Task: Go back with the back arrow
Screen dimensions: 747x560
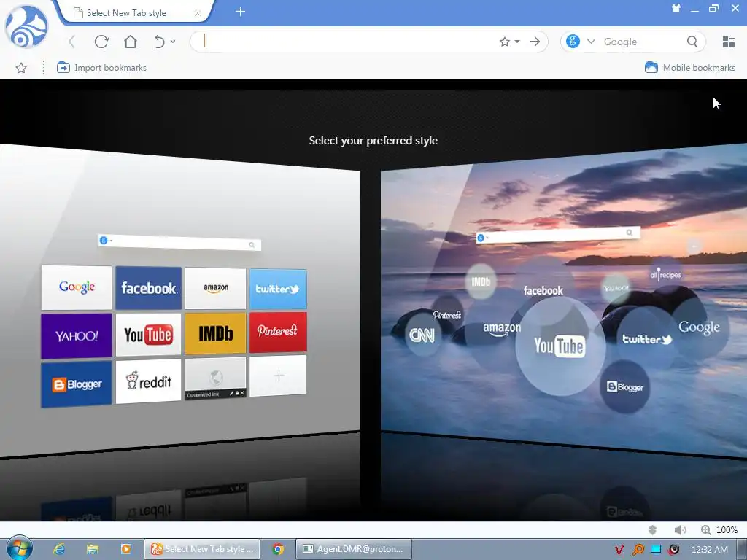Action: (72, 42)
